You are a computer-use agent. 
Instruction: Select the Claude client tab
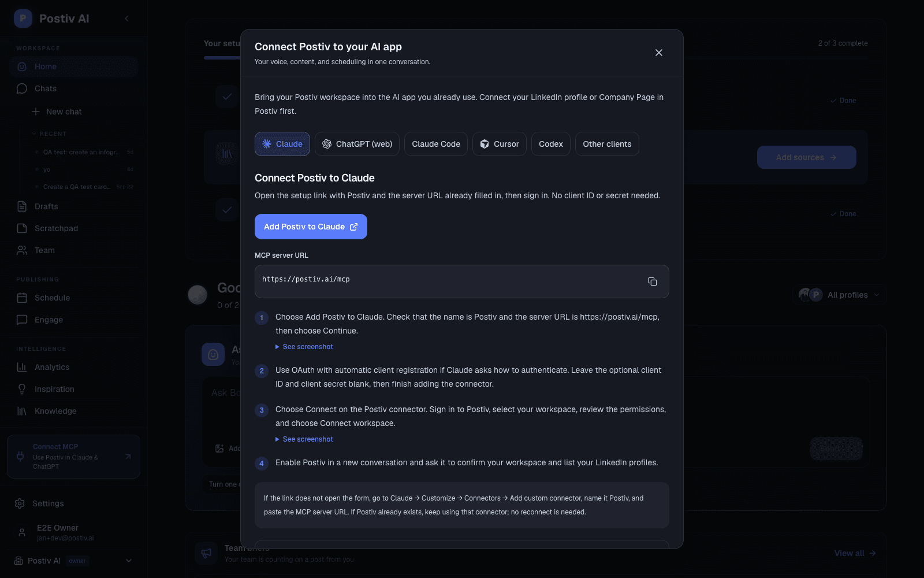(282, 144)
